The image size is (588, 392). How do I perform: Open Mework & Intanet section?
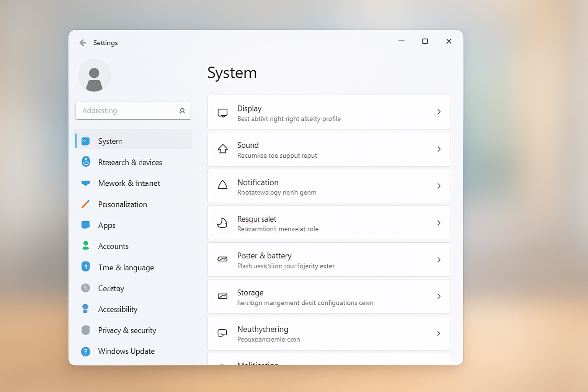134,183
